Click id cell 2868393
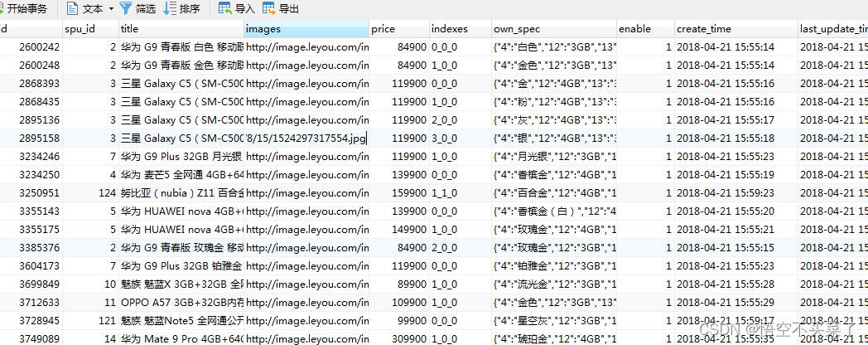The image size is (868, 345). (31, 84)
